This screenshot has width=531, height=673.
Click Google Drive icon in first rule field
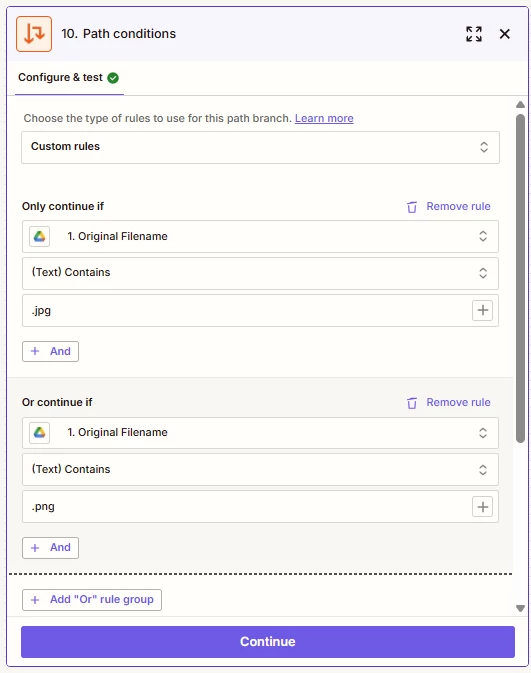39,236
